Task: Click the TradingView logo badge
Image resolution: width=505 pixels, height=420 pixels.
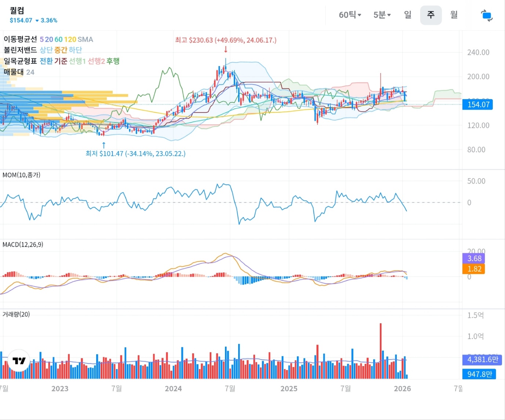Action: click(19, 361)
